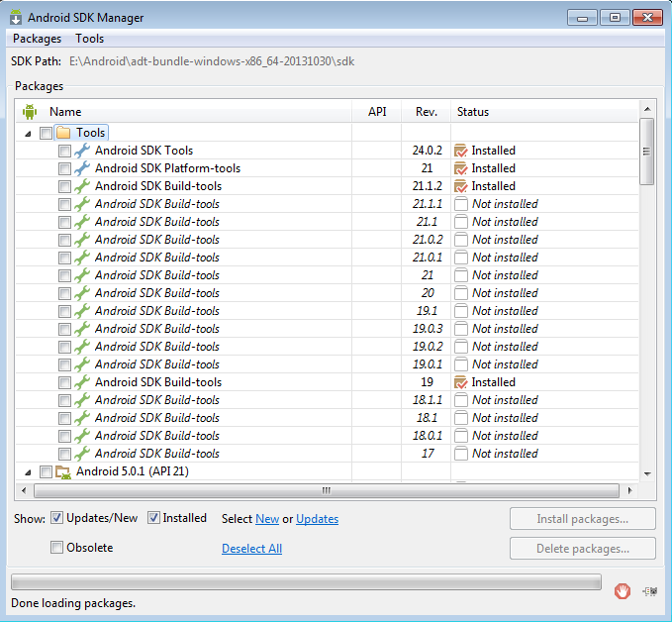Click the horizontal scrollbar thumb
Viewport: 672px width, 622px height.
tap(327, 490)
